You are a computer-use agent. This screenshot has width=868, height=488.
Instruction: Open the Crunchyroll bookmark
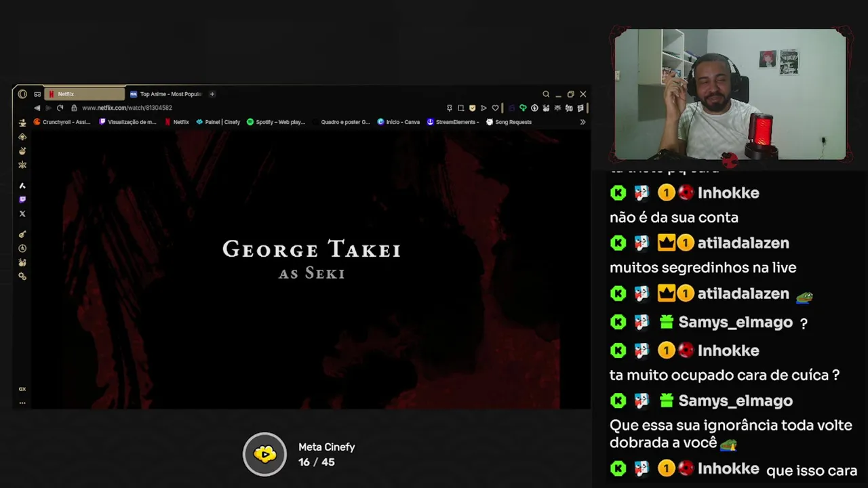[x=62, y=122]
